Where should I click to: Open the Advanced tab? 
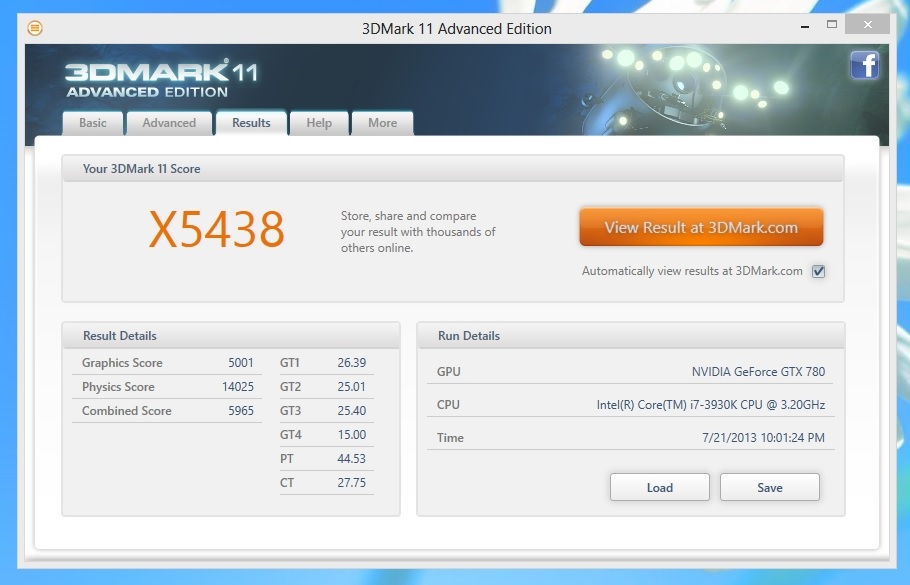pos(169,123)
